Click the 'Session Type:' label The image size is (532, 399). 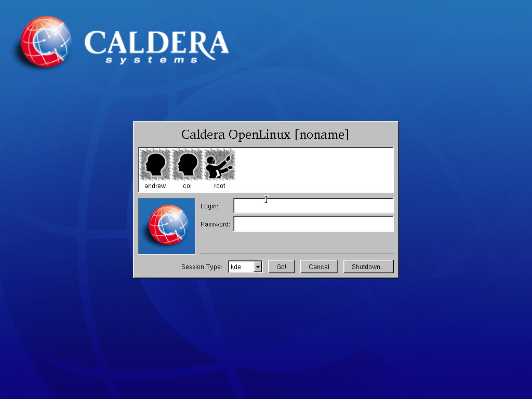tap(202, 267)
